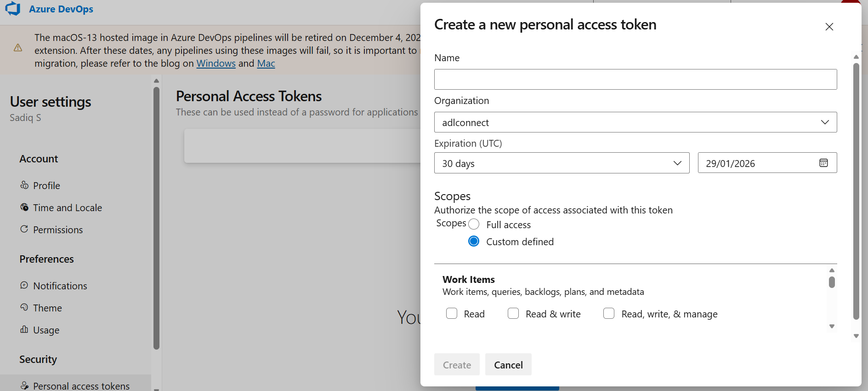Select the Full access radio button
This screenshot has height=391, width=868.
(x=474, y=224)
